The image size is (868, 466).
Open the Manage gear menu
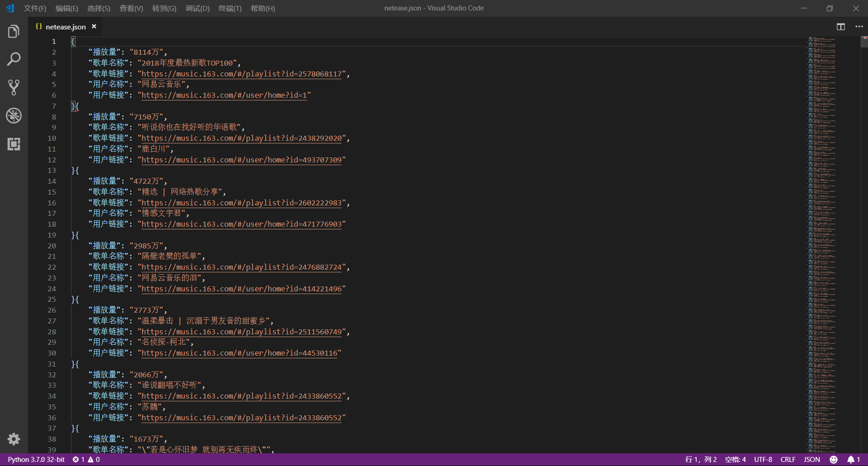[x=14, y=439]
